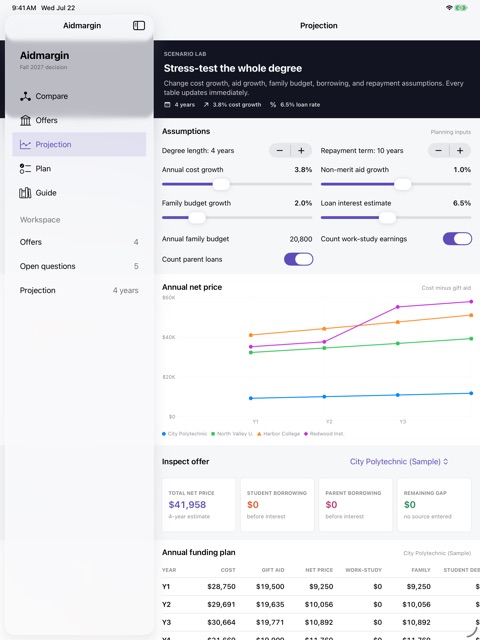480x640 pixels.
Task: Decrease repayment term with minus button
Action: tap(438, 151)
